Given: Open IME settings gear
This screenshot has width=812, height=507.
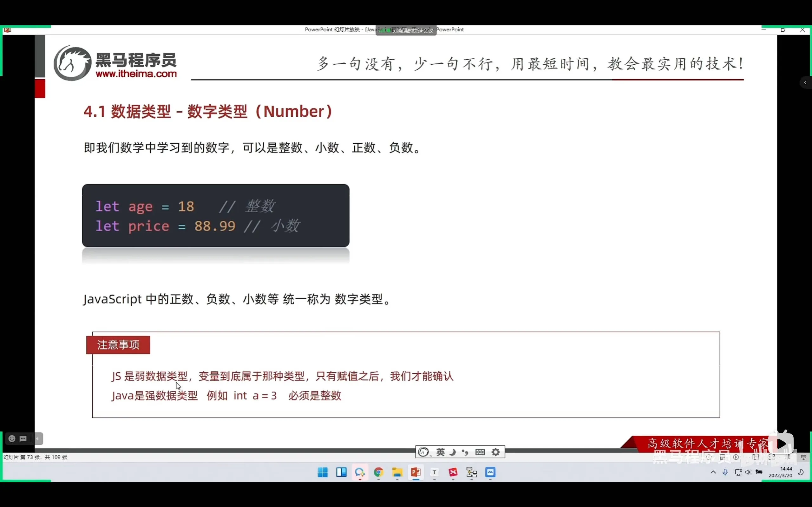Looking at the screenshot, I should pyautogui.click(x=495, y=452).
